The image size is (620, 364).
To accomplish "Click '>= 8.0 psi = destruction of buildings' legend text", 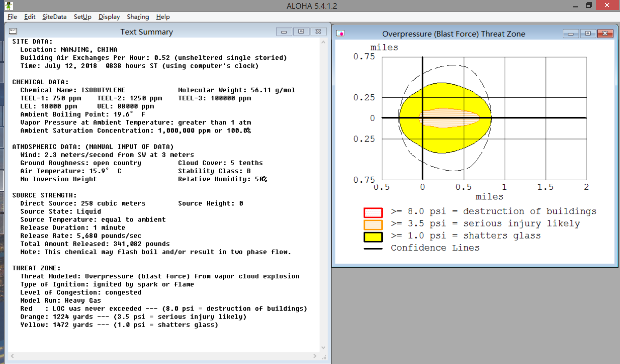I will click(x=494, y=211).
